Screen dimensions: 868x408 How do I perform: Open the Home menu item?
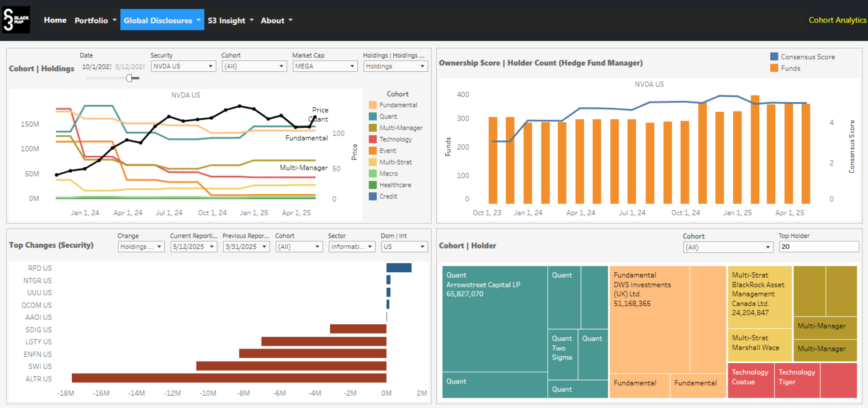pyautogui.click(x=55, y=20)
